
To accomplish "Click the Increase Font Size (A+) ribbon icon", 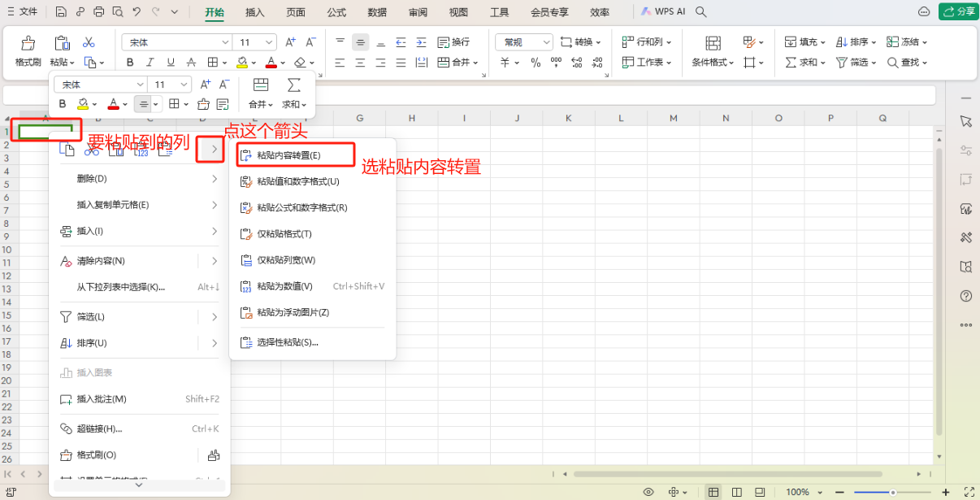I will pos(292,42).
